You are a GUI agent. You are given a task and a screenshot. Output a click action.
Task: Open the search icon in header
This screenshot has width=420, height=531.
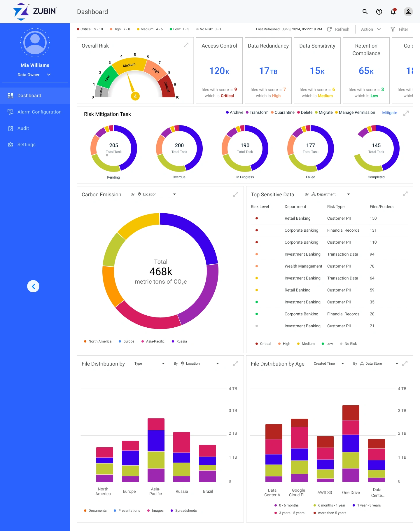pos(365,12)
